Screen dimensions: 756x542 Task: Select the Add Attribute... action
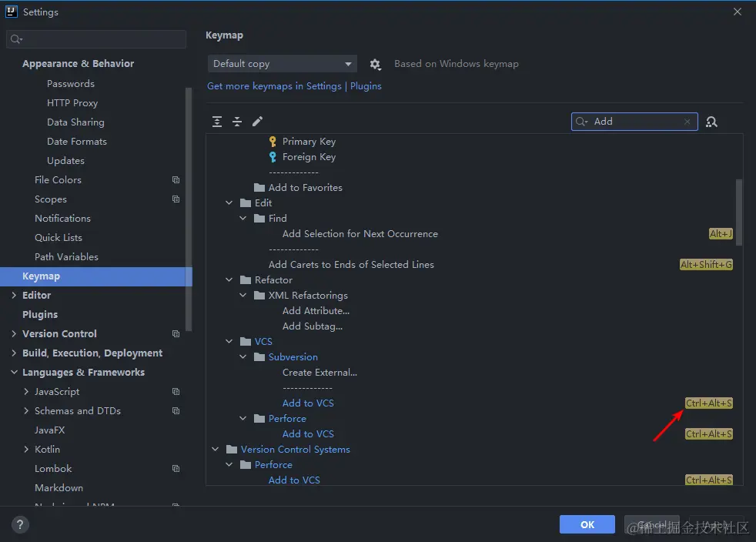[x=316, y=311]
